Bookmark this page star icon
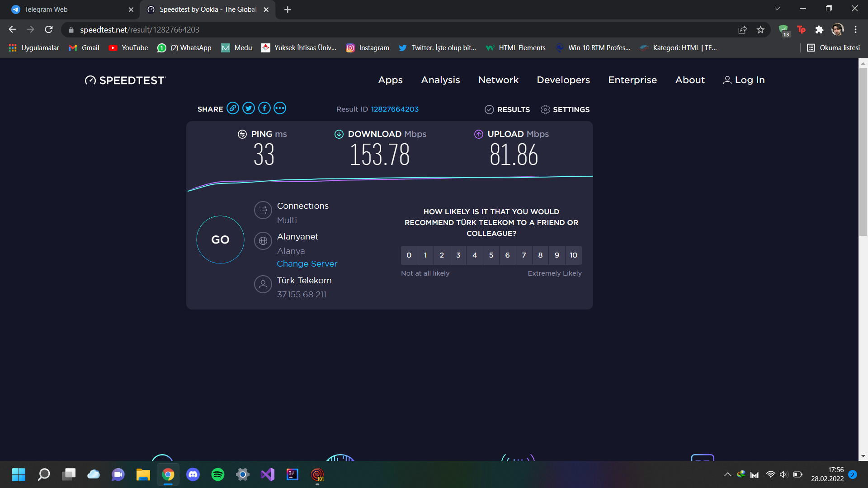The width and height of the screenshot is (868, 488). tap(760, 29)
